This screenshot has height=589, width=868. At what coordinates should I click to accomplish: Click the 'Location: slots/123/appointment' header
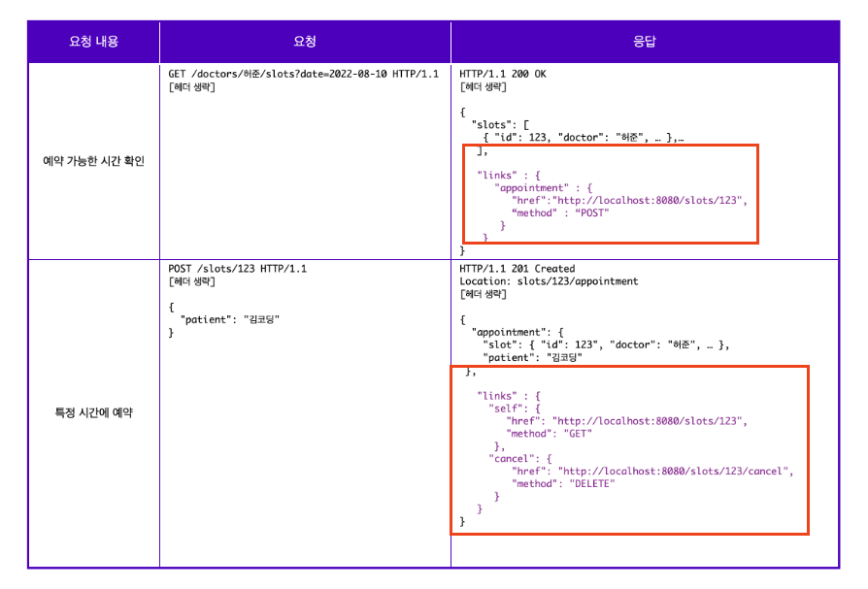click(549, 281)
